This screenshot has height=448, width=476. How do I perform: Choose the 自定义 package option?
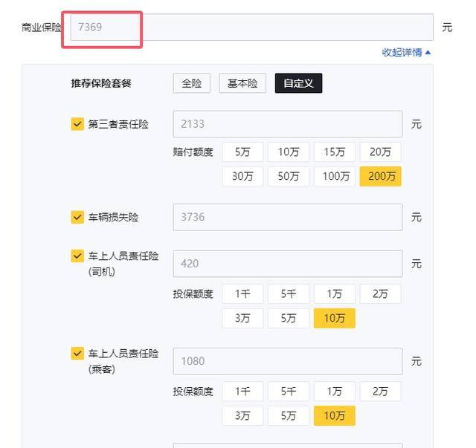click(x=298, y=83)
